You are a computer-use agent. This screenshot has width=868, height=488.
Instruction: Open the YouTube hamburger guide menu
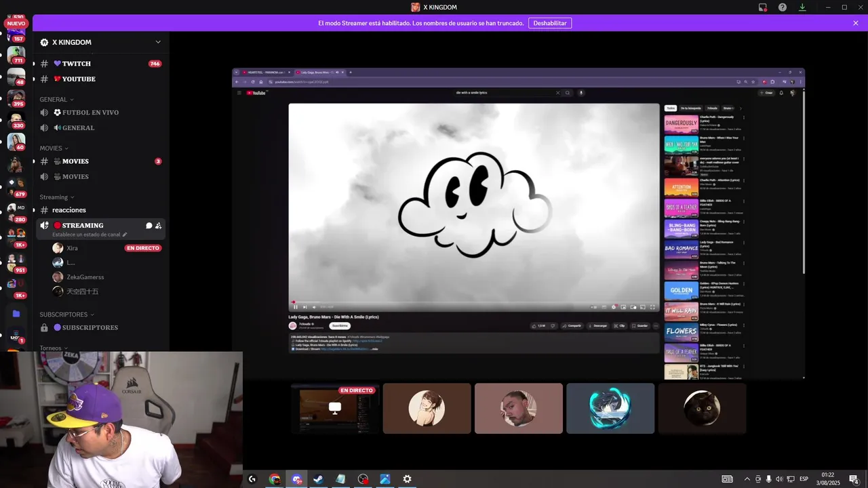[239, 93]
